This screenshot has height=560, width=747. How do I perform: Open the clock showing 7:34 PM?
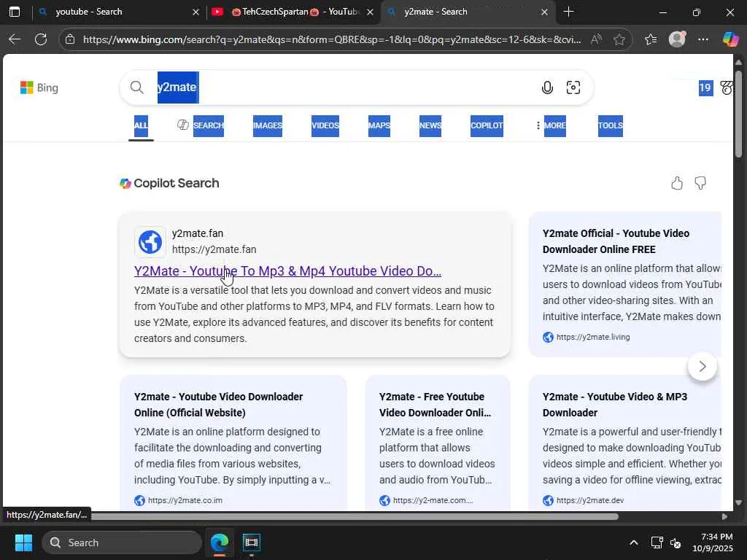tap(713, 542)
